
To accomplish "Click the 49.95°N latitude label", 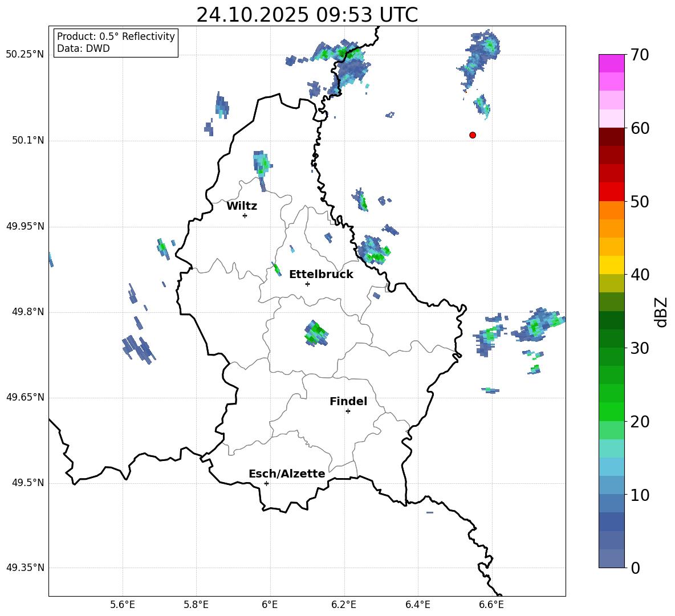I will point(25,226).
